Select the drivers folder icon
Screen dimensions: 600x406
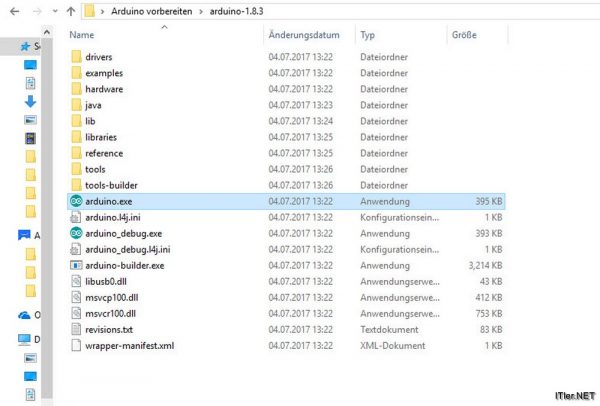76,57
